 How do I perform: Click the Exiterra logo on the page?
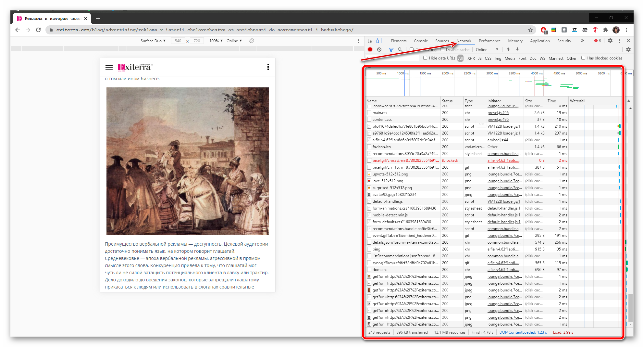[135, 67]
